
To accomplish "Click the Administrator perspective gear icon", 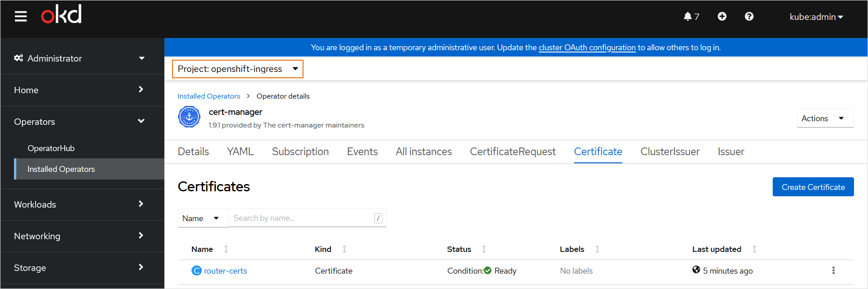I will point(19,58).
